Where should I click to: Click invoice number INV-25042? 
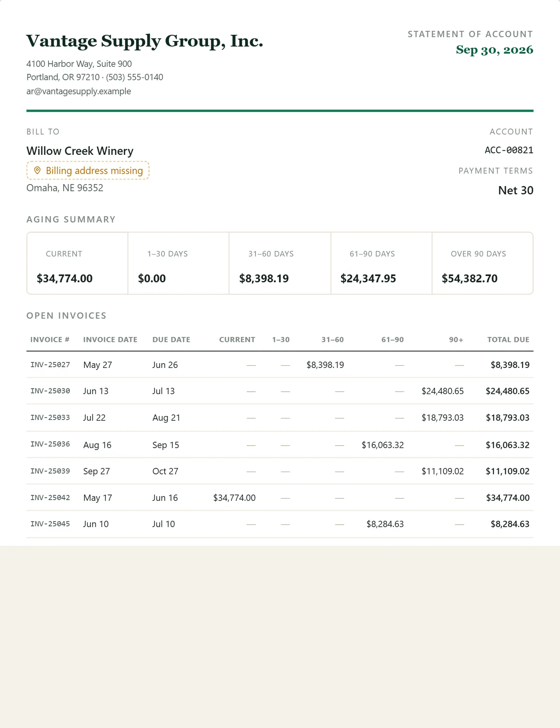click(x=50, y=498)
